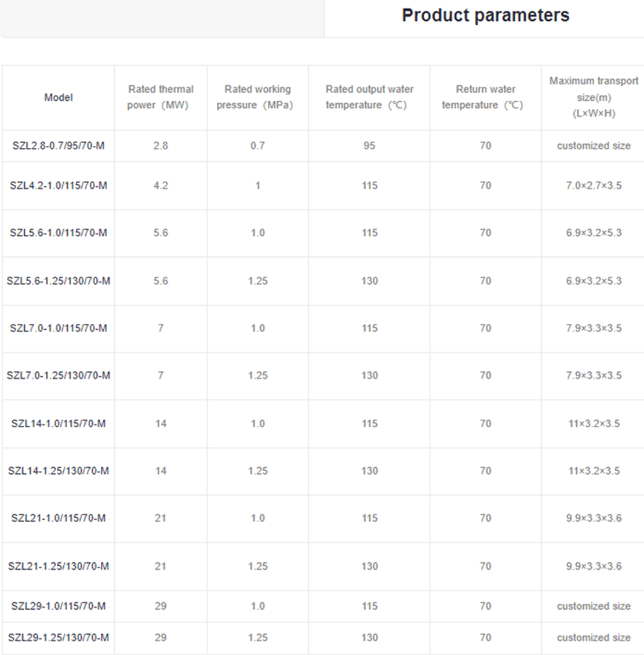The height and width of the screenshot is (655, 644).
Task: Click the Rated working pressure header
Action: pos(257,97)
